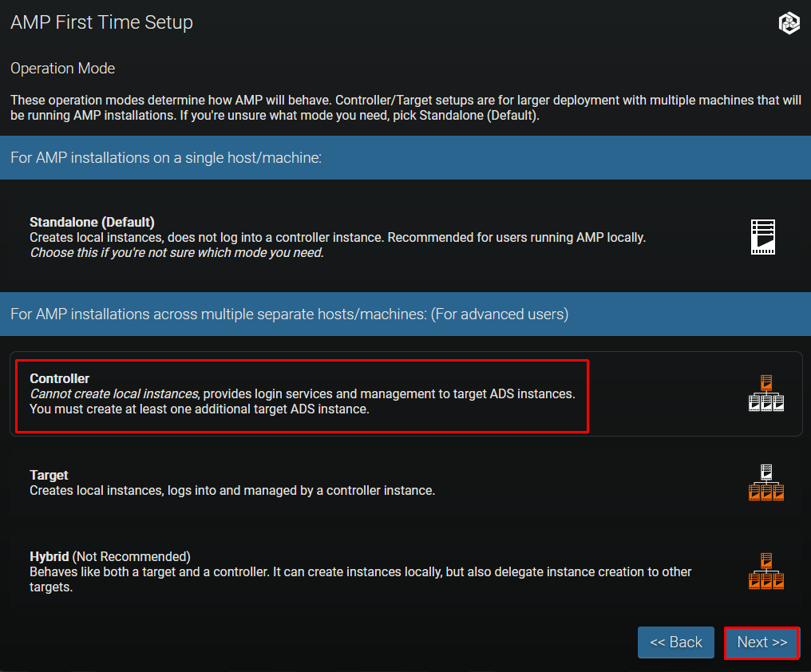The height and width of the screenshot is (672, 811).
Task: Click Target's 'managed by a controller instance' description
Action: (335, 491)
